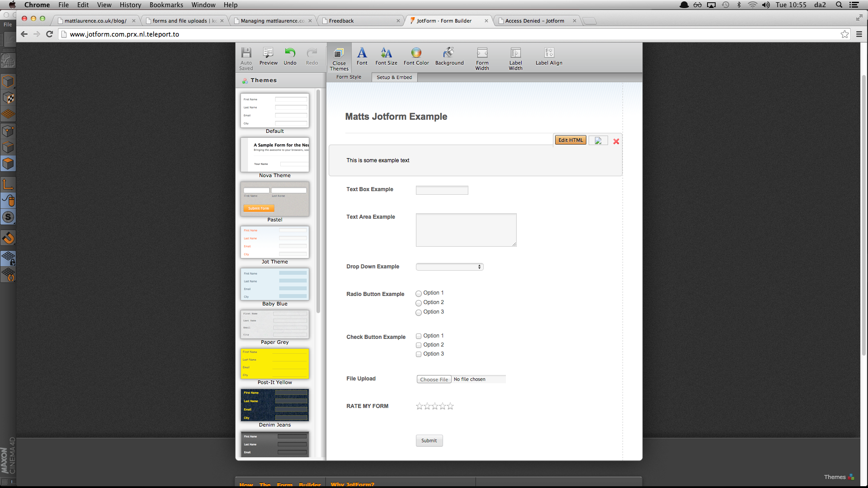Select radio button Option 2
Viewport: 868px width, 488px height.
[419, 303]
